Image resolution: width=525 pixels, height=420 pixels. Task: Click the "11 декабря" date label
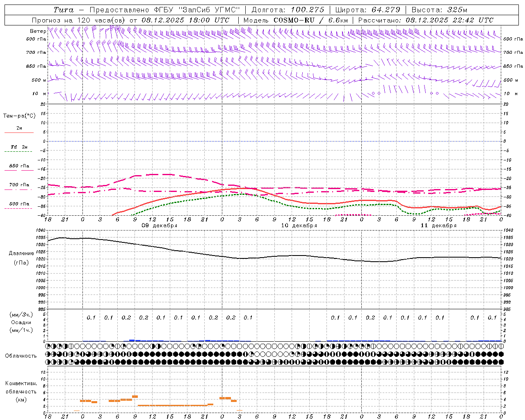click(x=438, y=226)
